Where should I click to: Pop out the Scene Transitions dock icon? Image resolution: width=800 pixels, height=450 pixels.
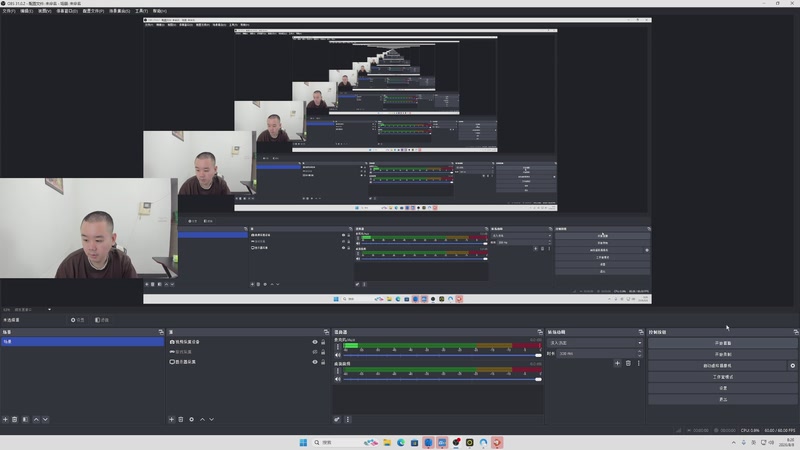(x=641, y=332)
